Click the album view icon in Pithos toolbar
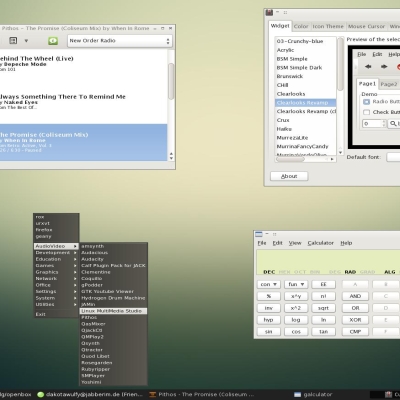Viewport: 400px width, 400px height. click(x=13, y=41)
